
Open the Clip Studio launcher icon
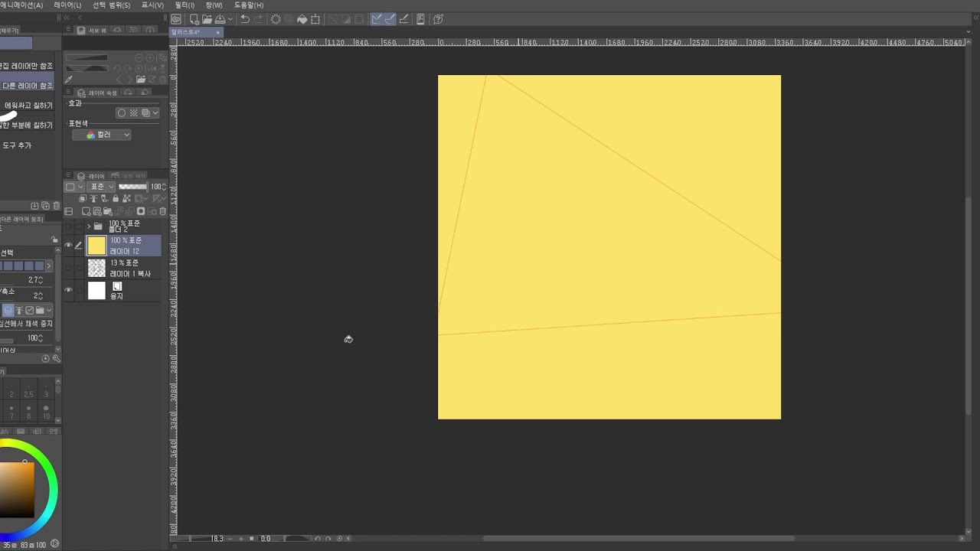tap(176, 19)
